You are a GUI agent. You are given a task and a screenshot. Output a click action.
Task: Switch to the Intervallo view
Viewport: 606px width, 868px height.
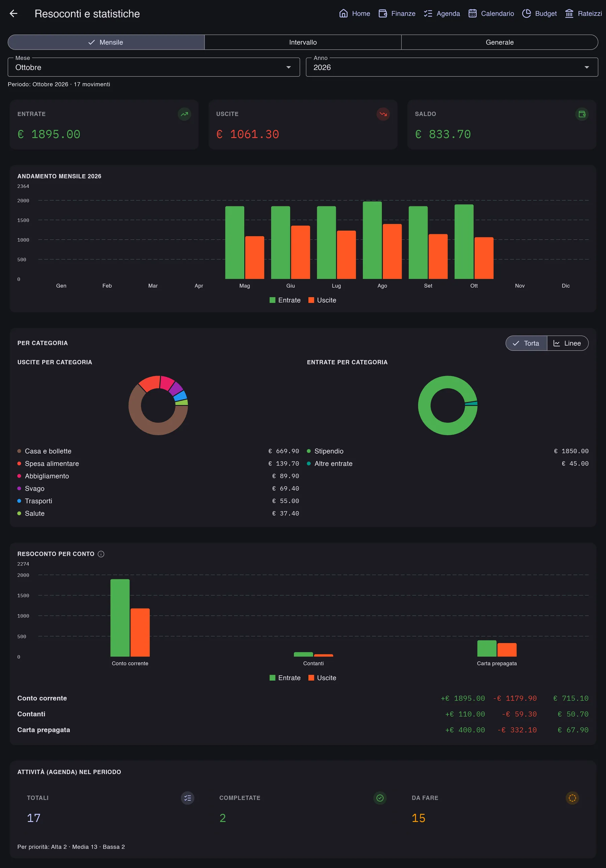(x=303, y=42)
